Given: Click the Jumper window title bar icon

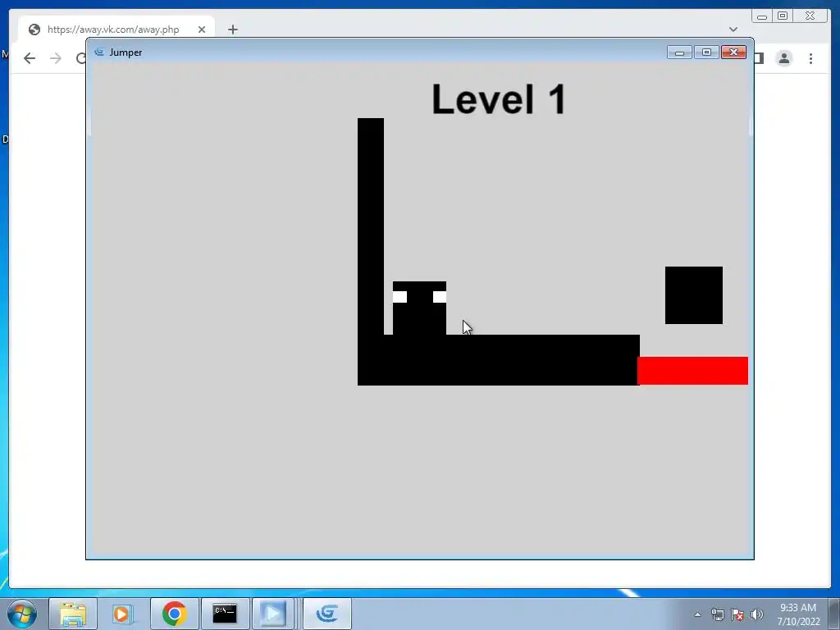Looking at the screenshot, I should point(99,52).
